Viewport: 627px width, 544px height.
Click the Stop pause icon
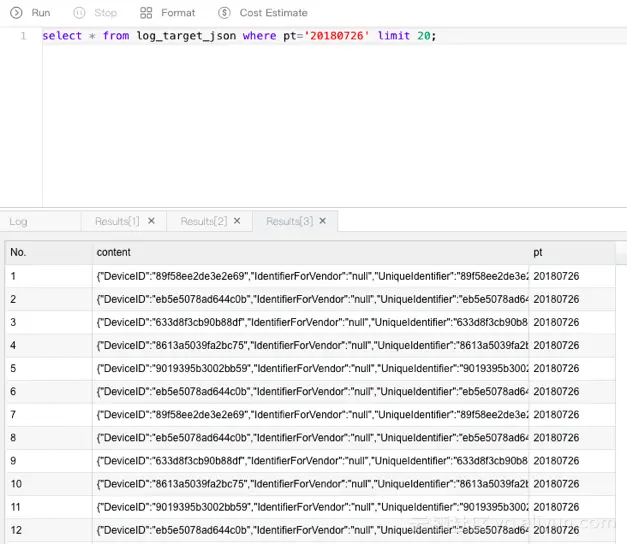pyautogui.click(x=79, y=13)
